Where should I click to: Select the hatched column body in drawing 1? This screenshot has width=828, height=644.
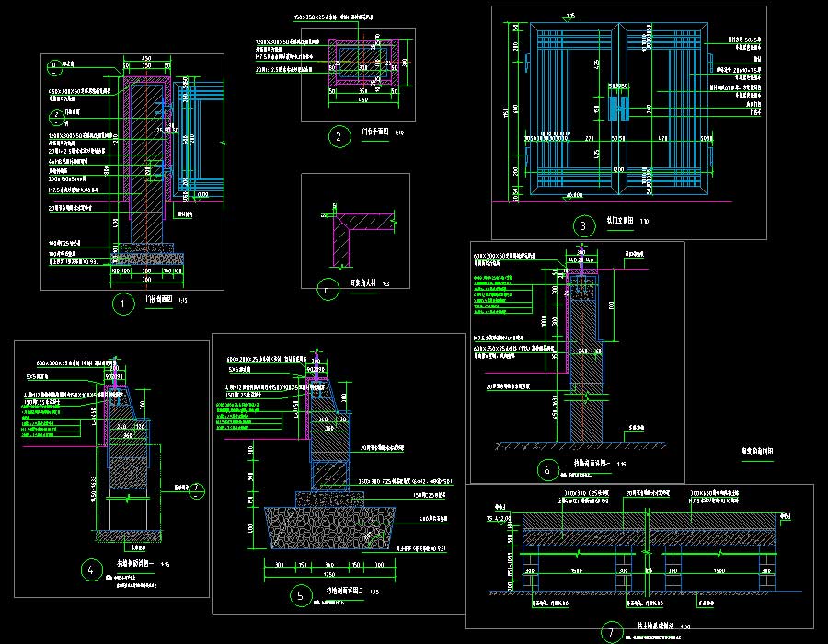[x=145, y=162]
